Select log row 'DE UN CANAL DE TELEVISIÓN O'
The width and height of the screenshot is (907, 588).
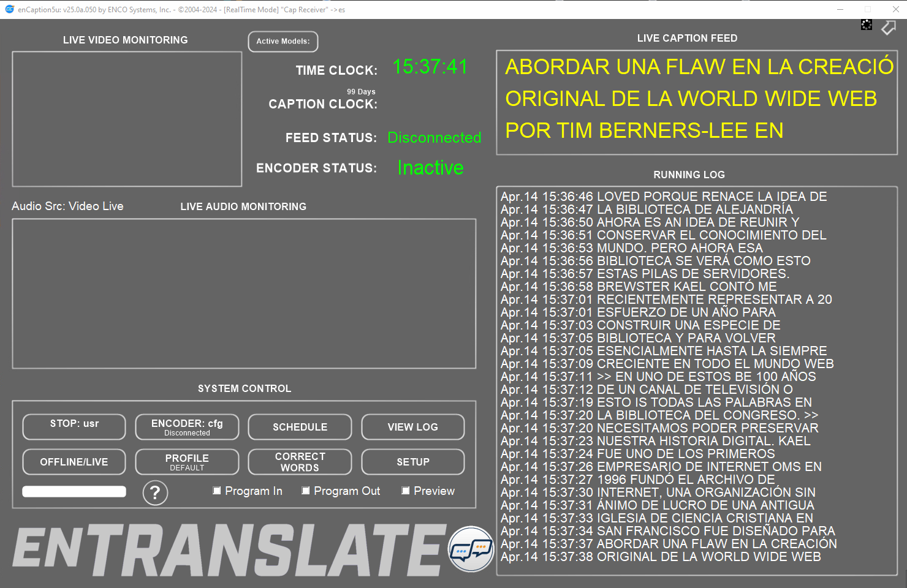click(x=647, y=390)
